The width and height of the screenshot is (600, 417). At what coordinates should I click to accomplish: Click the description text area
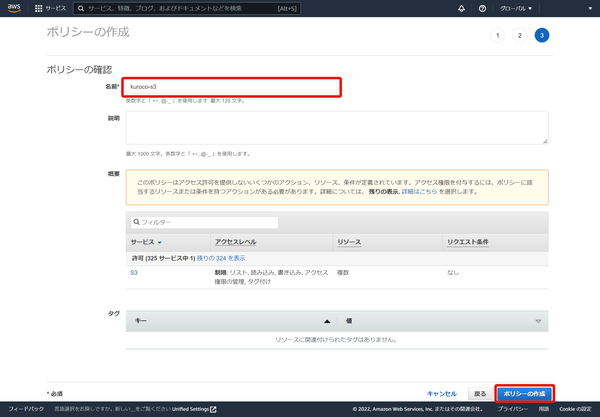pos(337,128)
